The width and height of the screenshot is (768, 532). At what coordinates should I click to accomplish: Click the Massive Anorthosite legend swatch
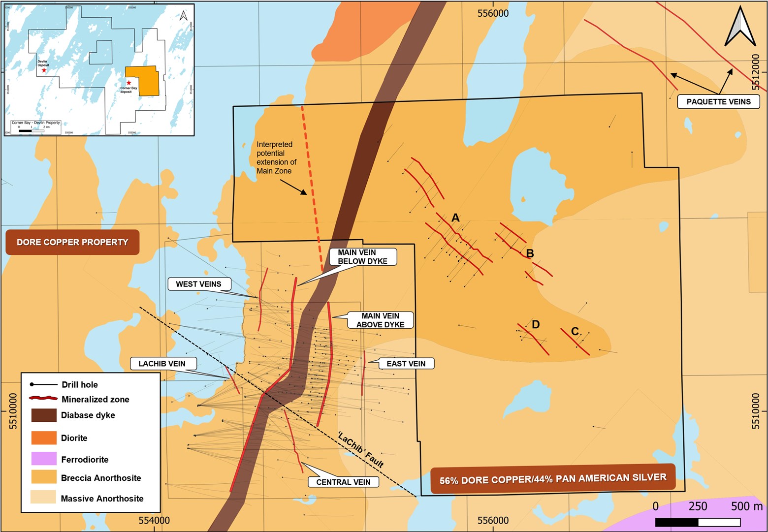[x=44, y=497]
